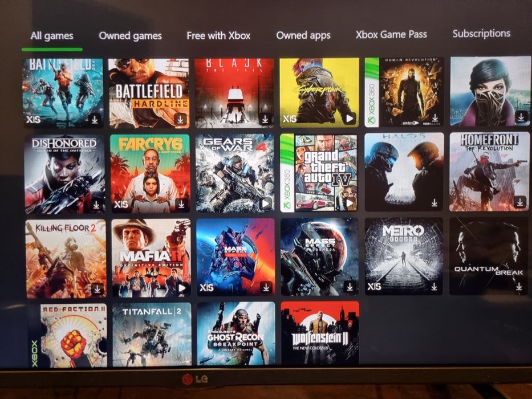The image size is (532, 399).
Task: Open the Far Cry 6 tile
Action: click(x=150, y=174)
